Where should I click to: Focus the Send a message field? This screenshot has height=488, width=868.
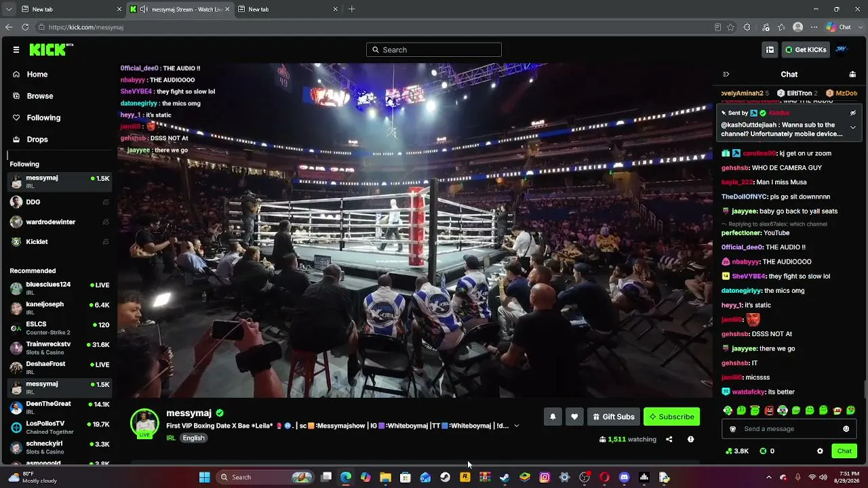[x=789, y=429]
